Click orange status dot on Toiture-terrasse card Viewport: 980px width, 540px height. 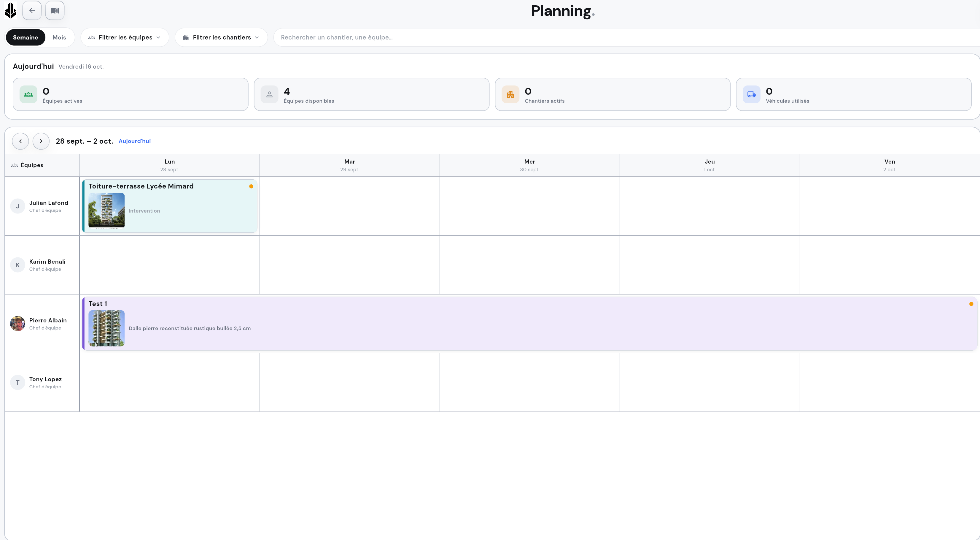(x=251, y=186)
